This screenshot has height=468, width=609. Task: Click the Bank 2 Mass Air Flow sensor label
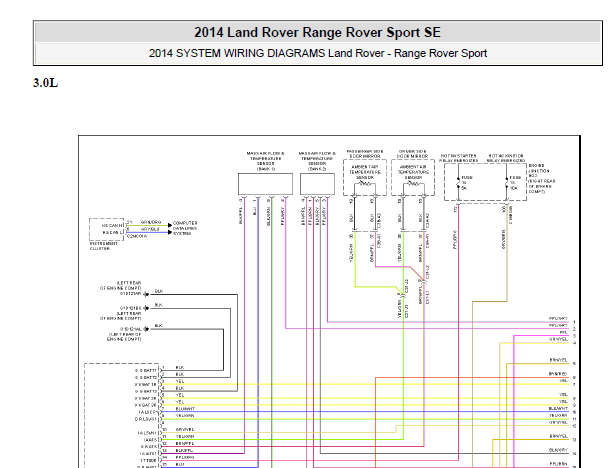coord(317,161)
